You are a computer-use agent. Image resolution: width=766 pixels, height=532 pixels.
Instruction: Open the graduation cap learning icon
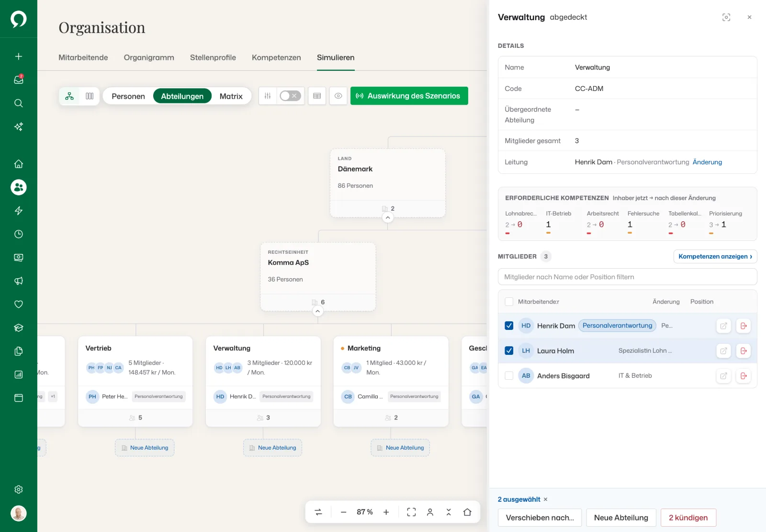click(19, 328)
